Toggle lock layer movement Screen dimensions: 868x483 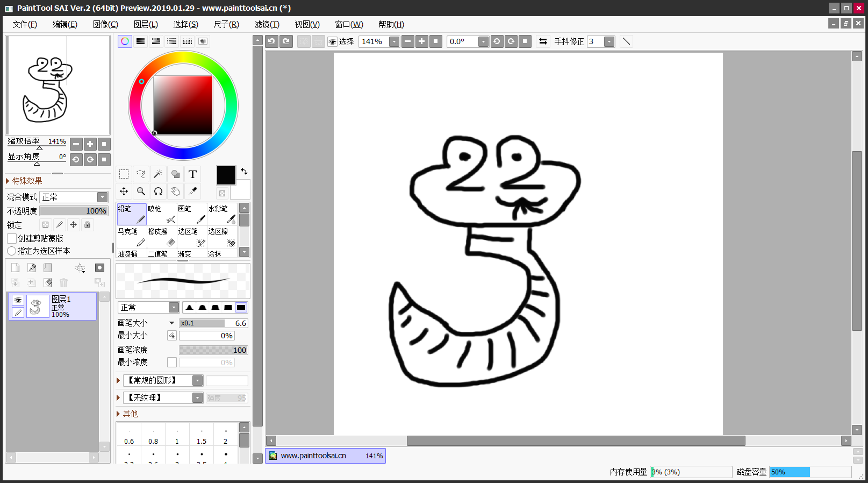pos(74,225)
